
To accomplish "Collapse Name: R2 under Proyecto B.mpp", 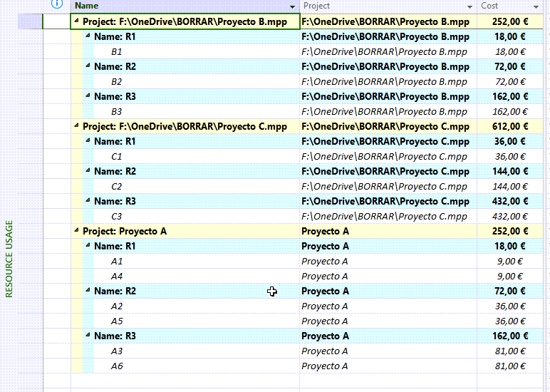I will coord(88,66).
